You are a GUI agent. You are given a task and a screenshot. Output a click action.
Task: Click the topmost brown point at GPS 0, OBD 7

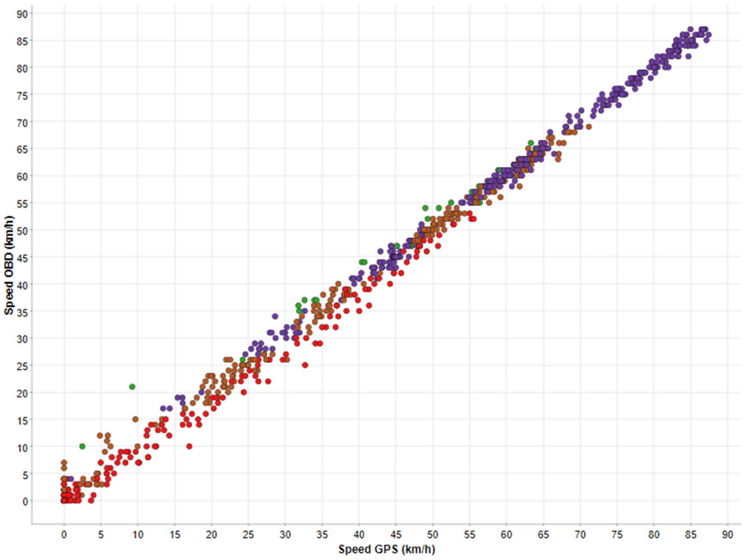coord(64,462)
